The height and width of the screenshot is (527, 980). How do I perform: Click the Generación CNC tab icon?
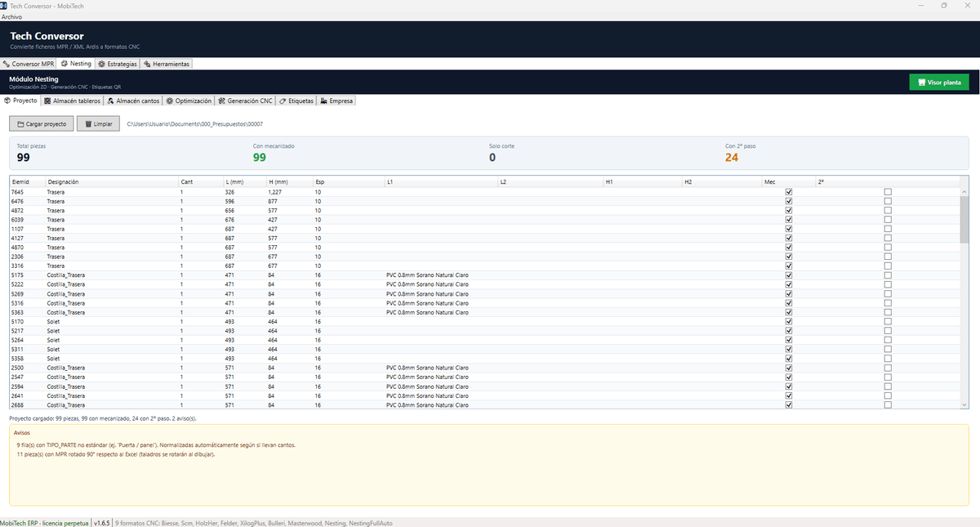pos(221,101)
